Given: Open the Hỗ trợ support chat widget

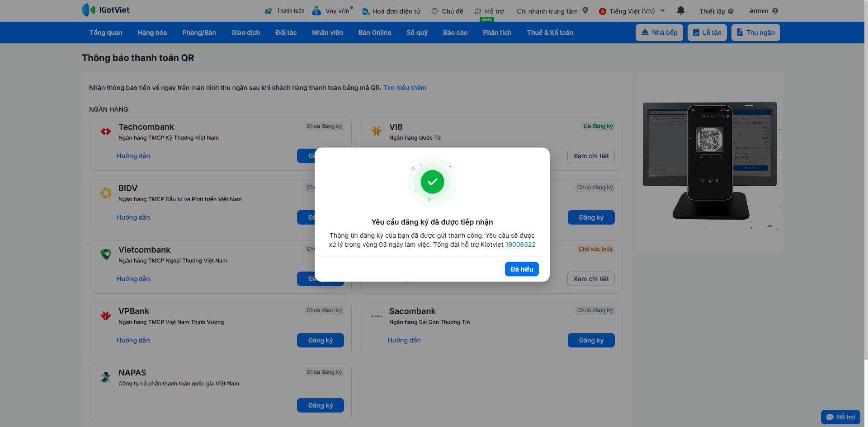Looking at the screenshot, I should click(x=840, y=417).
